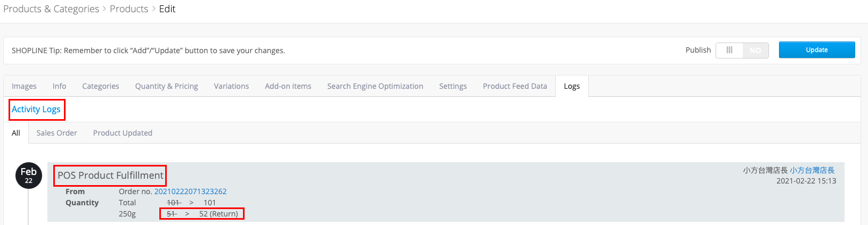Image resolution: width=868 pixels, height=225 pixels.
Task: Open the Images tab
Action: 24,86
